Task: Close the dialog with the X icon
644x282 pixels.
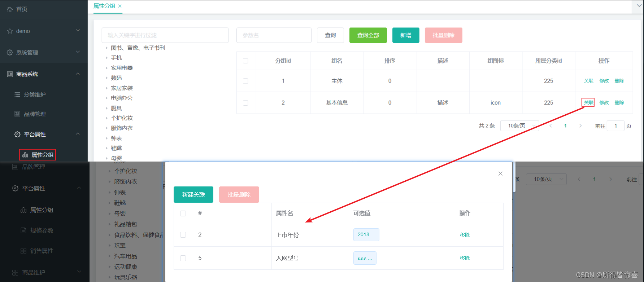Action: coord(500,173)
